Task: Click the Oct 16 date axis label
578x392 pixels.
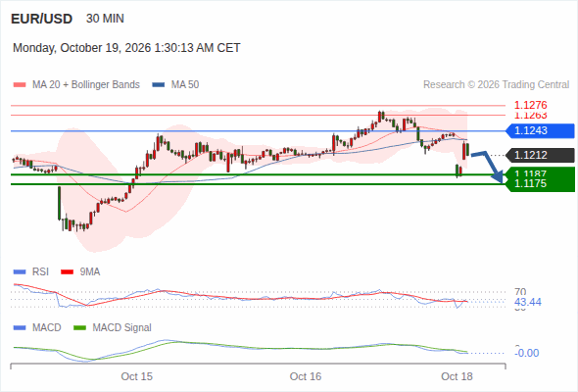Action: [x=306, y=376]
